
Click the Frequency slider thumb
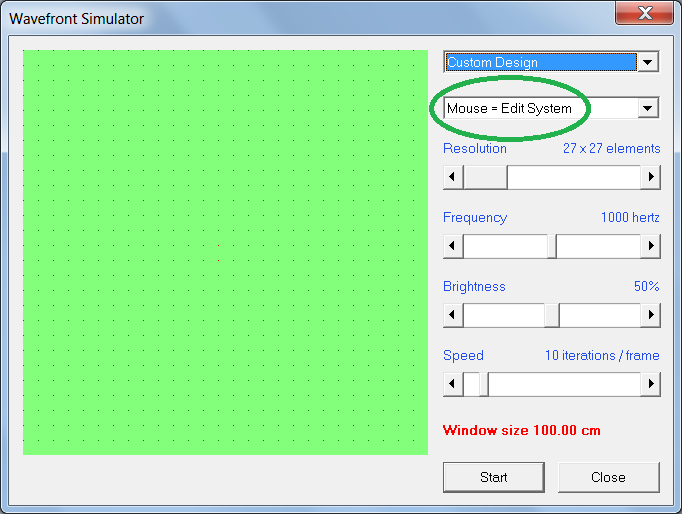[x=552, y=246]
